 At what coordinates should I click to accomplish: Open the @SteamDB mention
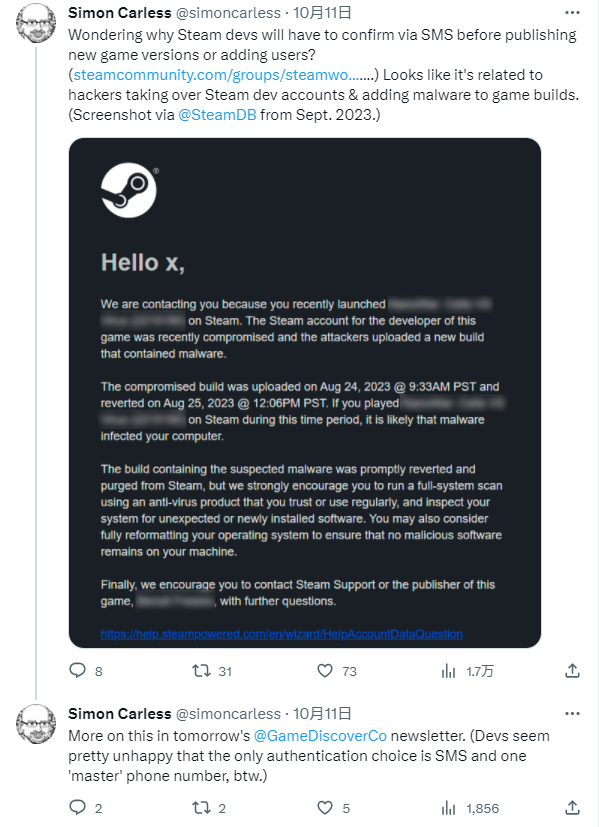pyautogui.click(x=217, y=114)
